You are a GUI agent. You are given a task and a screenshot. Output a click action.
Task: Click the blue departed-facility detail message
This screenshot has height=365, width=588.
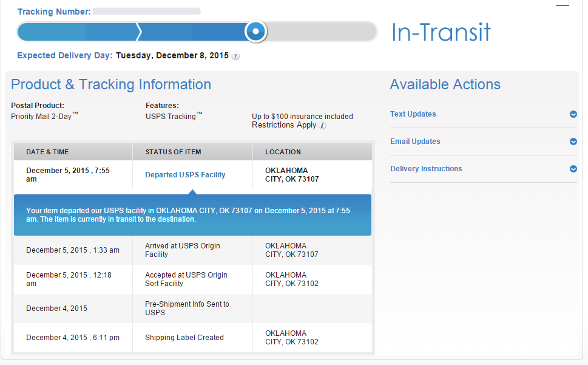click(192, 215)
